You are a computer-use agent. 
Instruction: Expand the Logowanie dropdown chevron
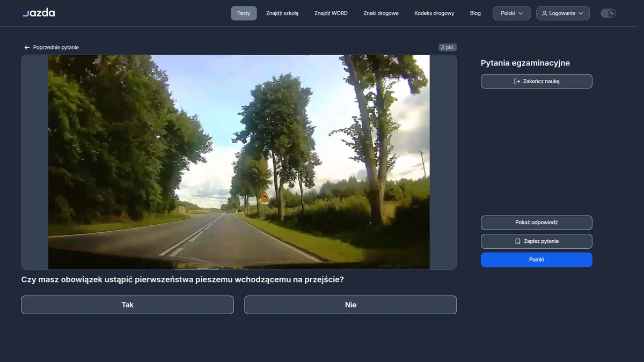tap(581, 13)
